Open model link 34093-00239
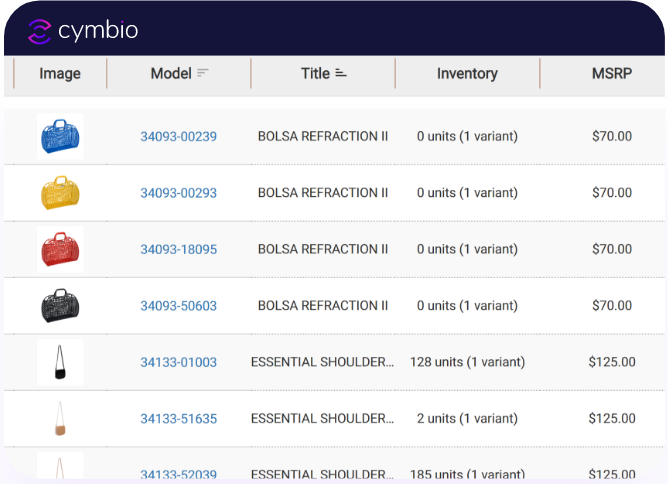The height and width of the screenshot is (484, 668). coord(178,136)
